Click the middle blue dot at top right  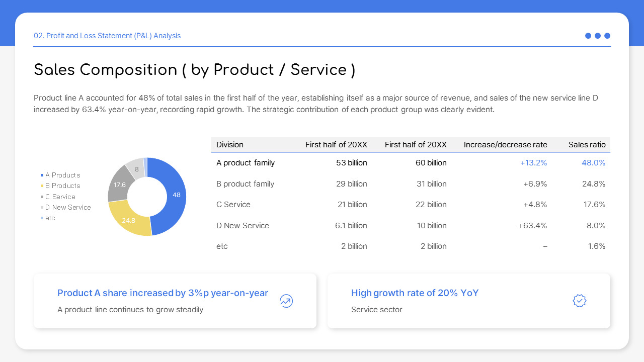(x=598, y=36)
